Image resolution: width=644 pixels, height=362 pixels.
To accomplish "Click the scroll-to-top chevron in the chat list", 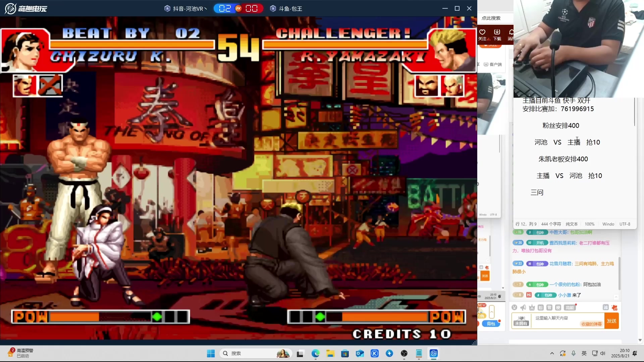I will point(616,297).
